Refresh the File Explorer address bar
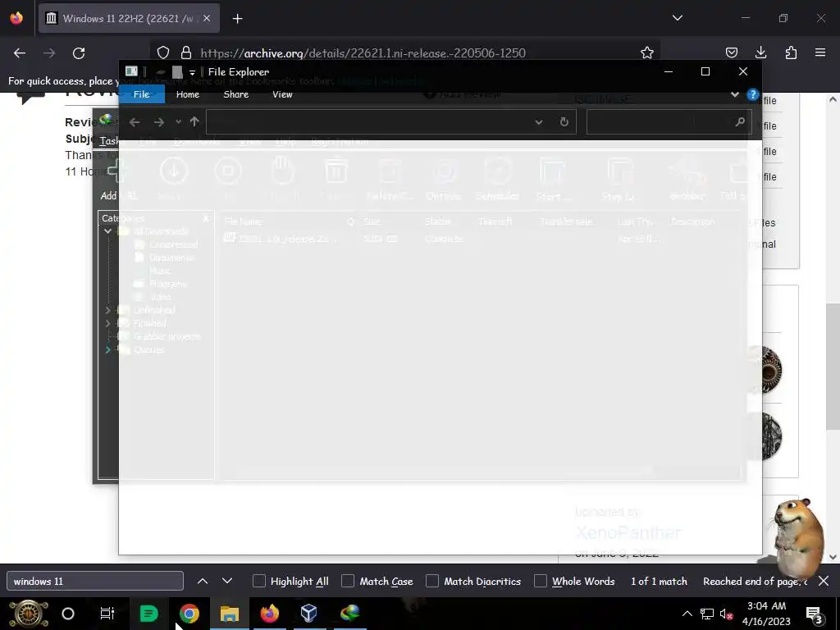 click(564, 121)
